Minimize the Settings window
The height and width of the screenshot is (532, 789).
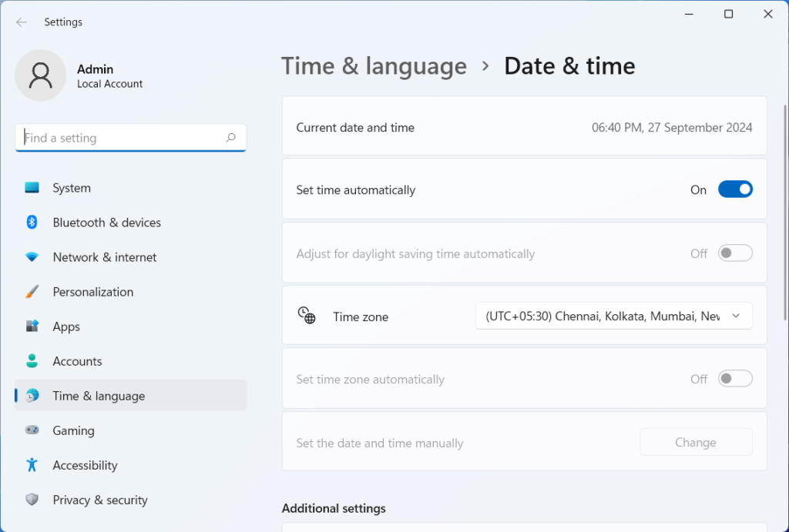pyautogui.click(x=689, y=14)
